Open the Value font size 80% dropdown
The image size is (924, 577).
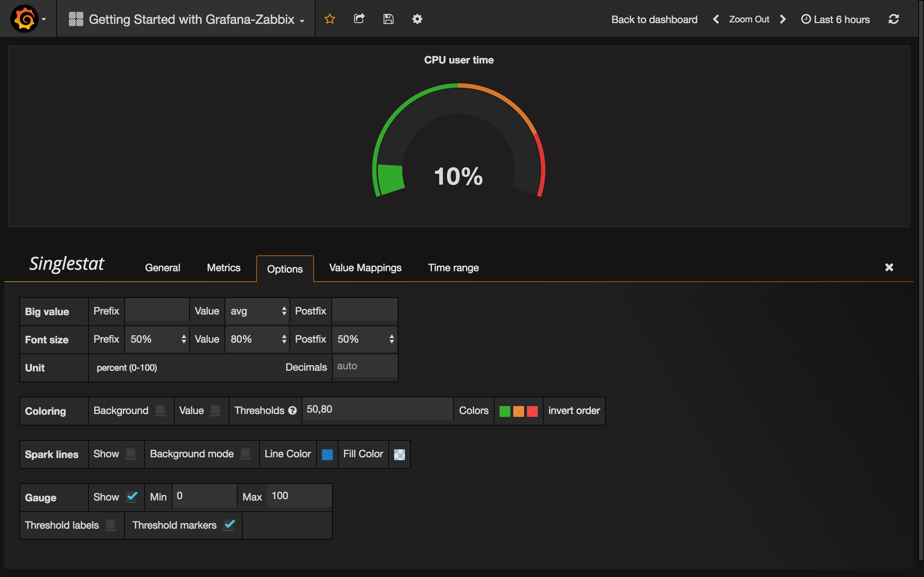point(257,339)
